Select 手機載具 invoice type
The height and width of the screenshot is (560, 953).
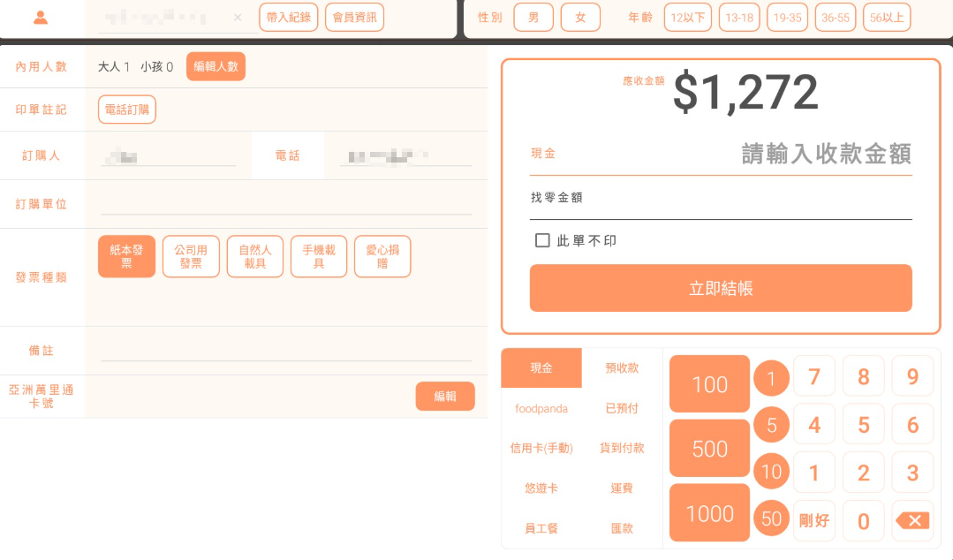click(x=319, y=256)
